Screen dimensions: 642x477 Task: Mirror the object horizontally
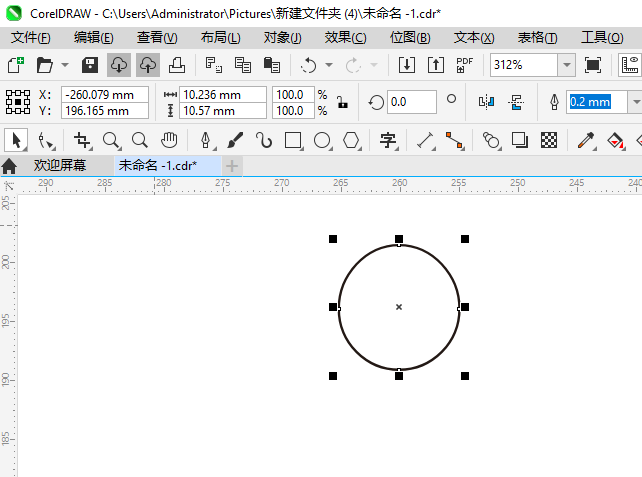click(486, 102)
